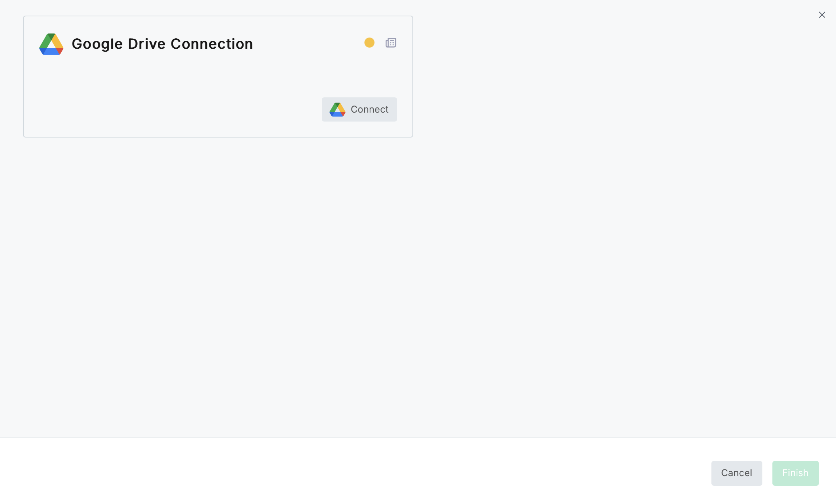
Task: Select the large Drive triangle logo
Action: (51, 44)
